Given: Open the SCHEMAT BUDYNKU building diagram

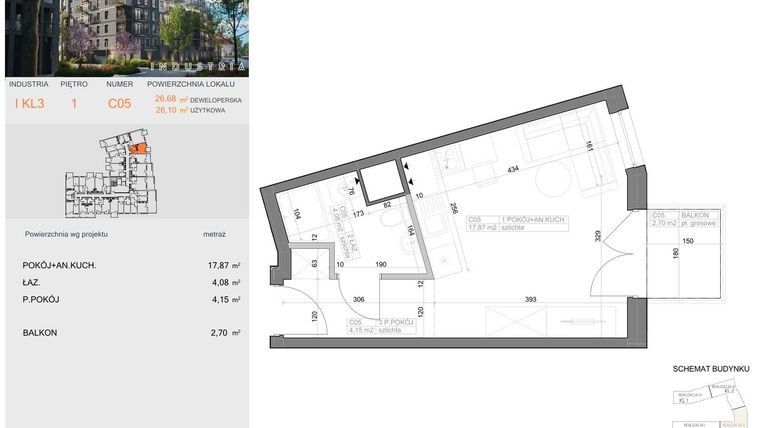Looking at the screenshot, I should coord(712,405).
